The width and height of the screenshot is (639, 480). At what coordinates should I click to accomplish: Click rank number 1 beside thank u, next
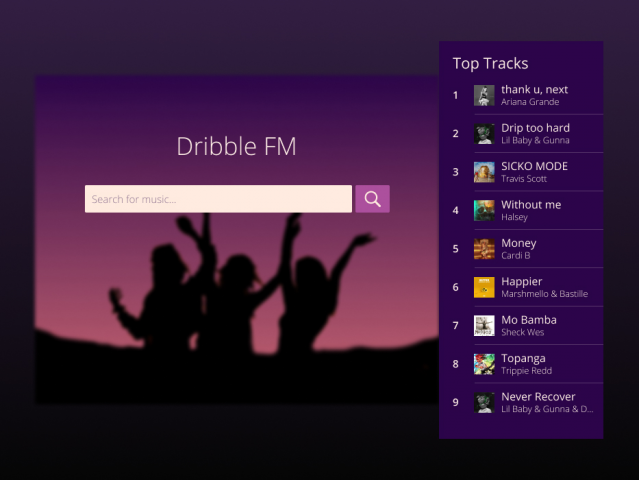(x=455, y=95)
